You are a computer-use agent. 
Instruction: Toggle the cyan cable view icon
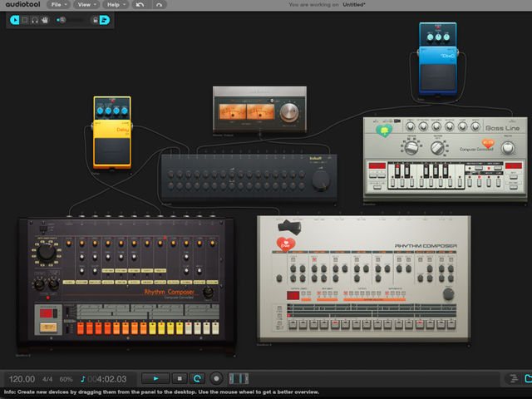[105, 20]
